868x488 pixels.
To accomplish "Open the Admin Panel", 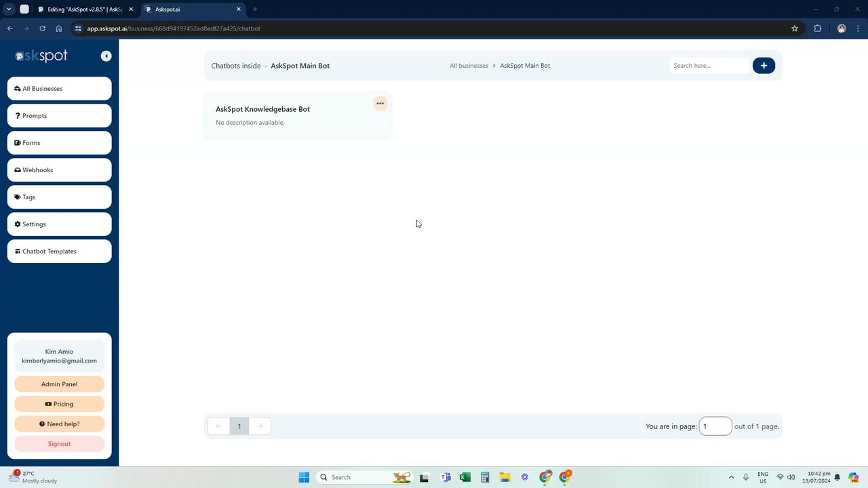I will 59,384.
